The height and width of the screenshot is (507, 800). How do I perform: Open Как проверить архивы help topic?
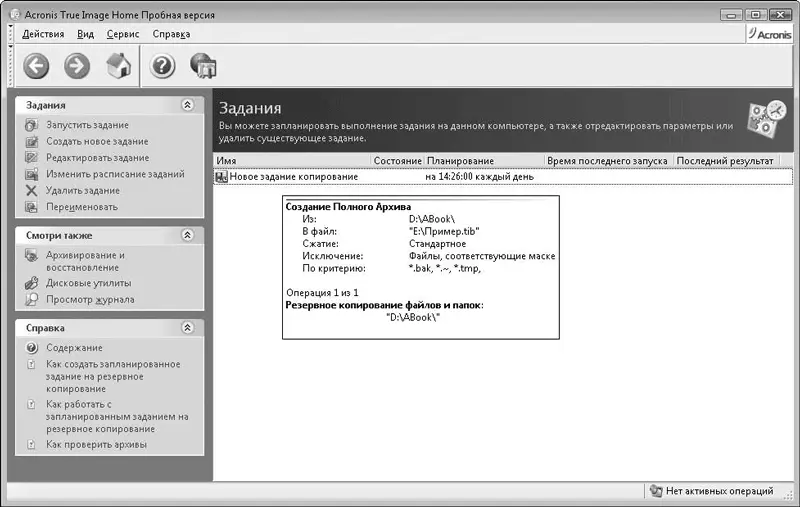point(96,444)
